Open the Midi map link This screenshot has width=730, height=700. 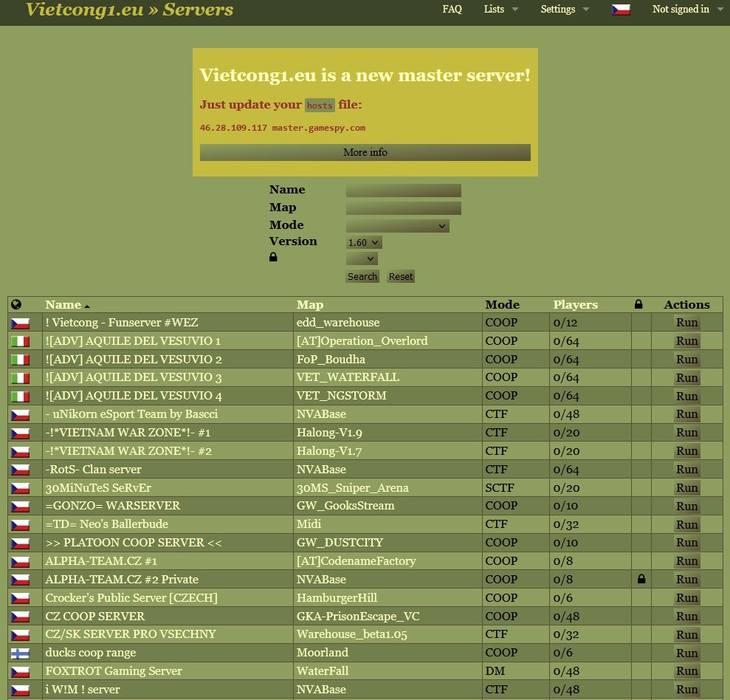tap(309, 524)
